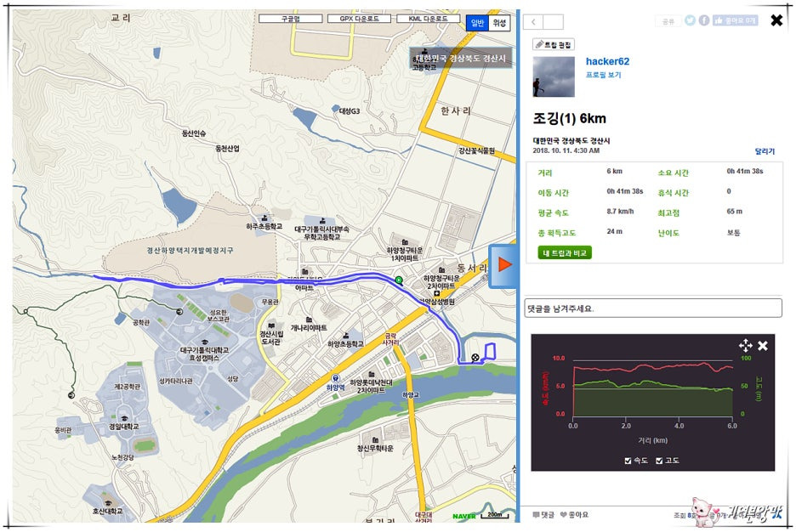This screenshot has height=532, width=796.
Task: Click the 대한민국 경상북도 경산시 map label
Action: (x=460, y=59)
